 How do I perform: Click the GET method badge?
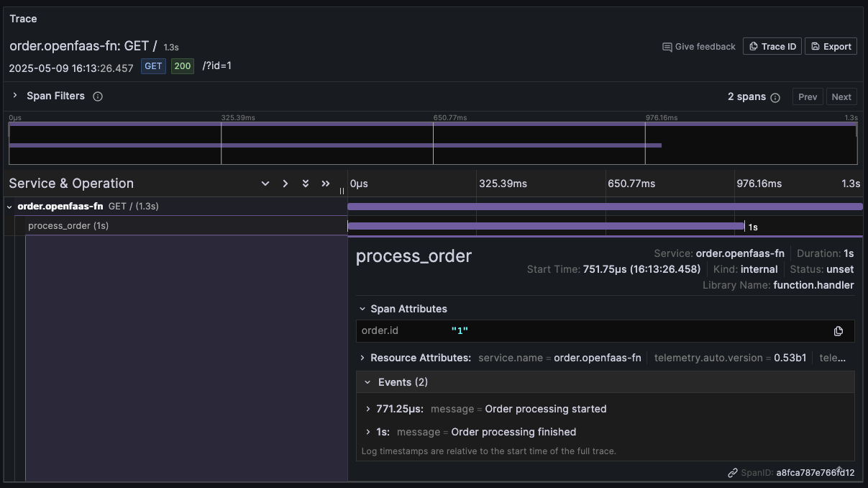pos(153,66)
